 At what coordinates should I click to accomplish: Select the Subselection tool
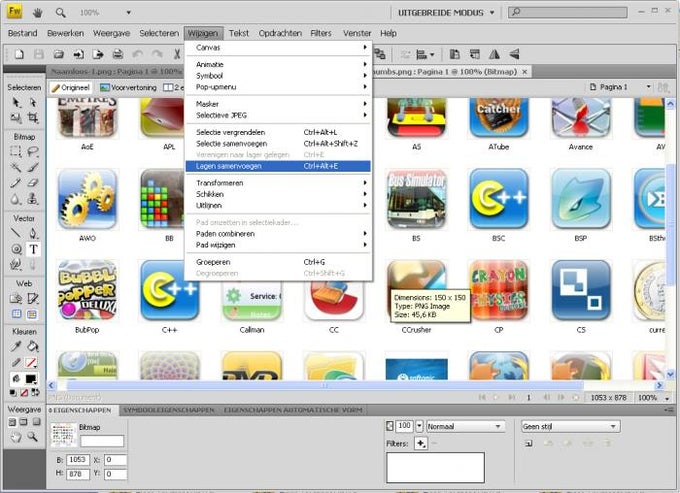(x=33, y=102)
